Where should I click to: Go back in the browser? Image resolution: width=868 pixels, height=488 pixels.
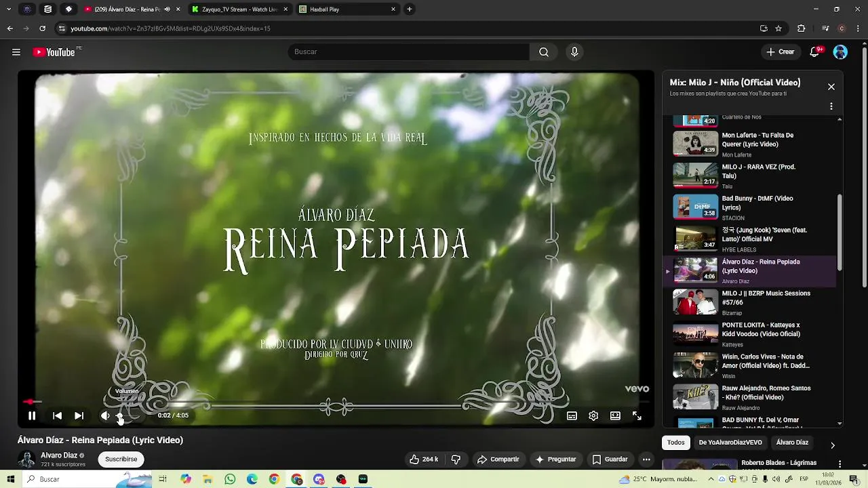9,28
